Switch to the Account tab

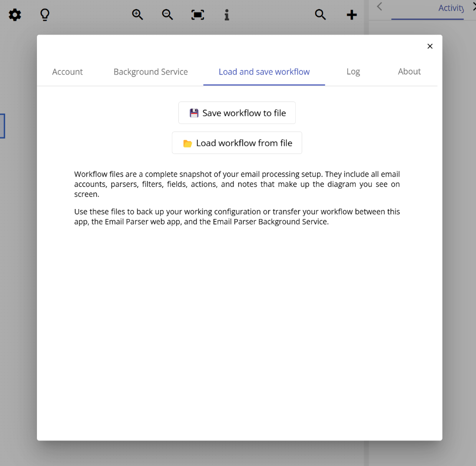(67, 71)
